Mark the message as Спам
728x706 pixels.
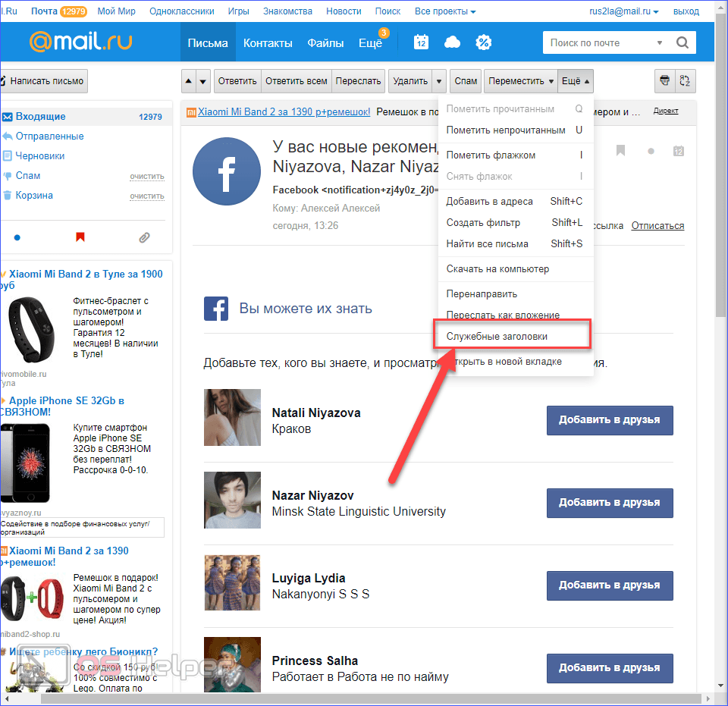(466, 81)
